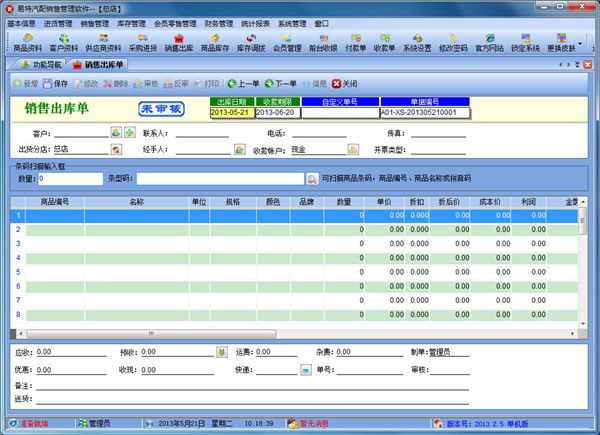Viewport: 600px width, 435px height.
Task: Open 前台收银 cashier icon
Action: click(x=322, y=42)
